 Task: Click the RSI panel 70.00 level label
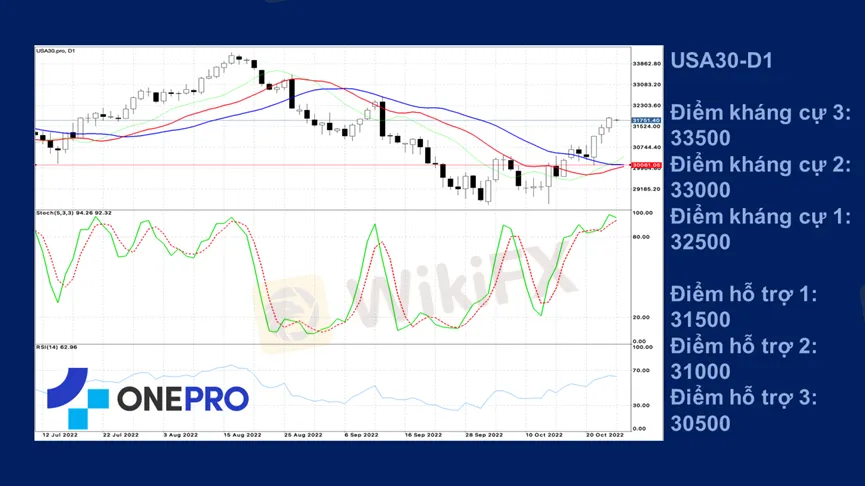(x=641, y=371)
